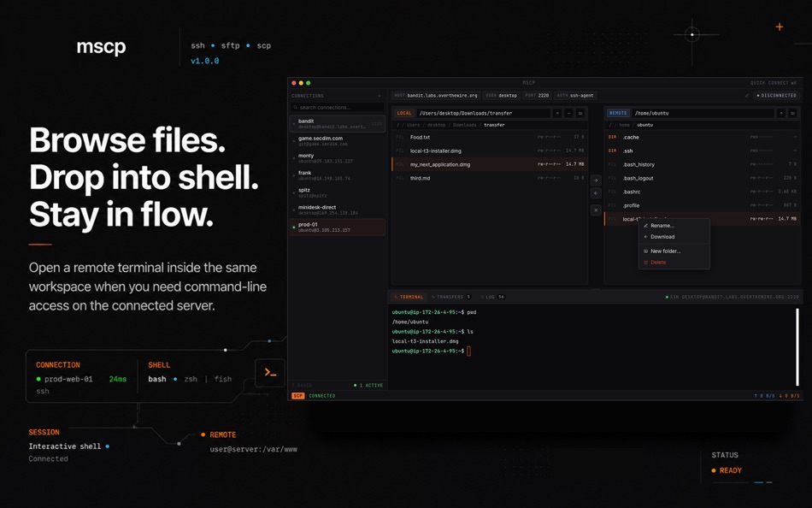Choose Rename... from context menu
The image size is (812, 508).
pyautogui.click(x=674, y=226)
